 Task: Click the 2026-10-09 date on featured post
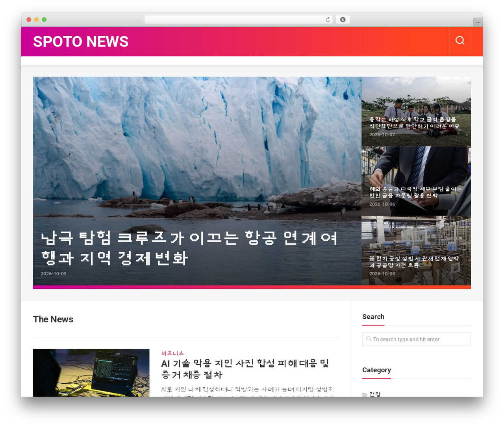point(54,273)
